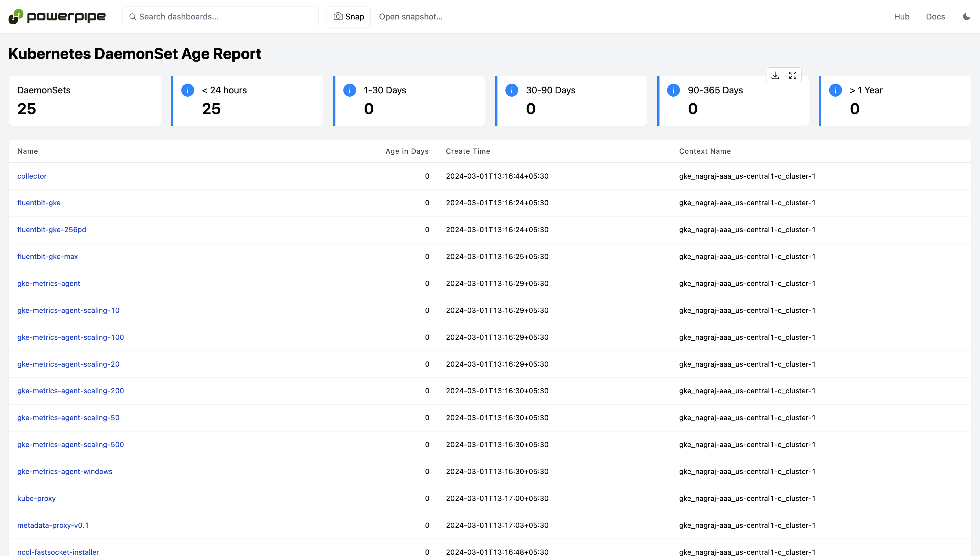Click info icon on 30-90 Days card

coord(511,90)
